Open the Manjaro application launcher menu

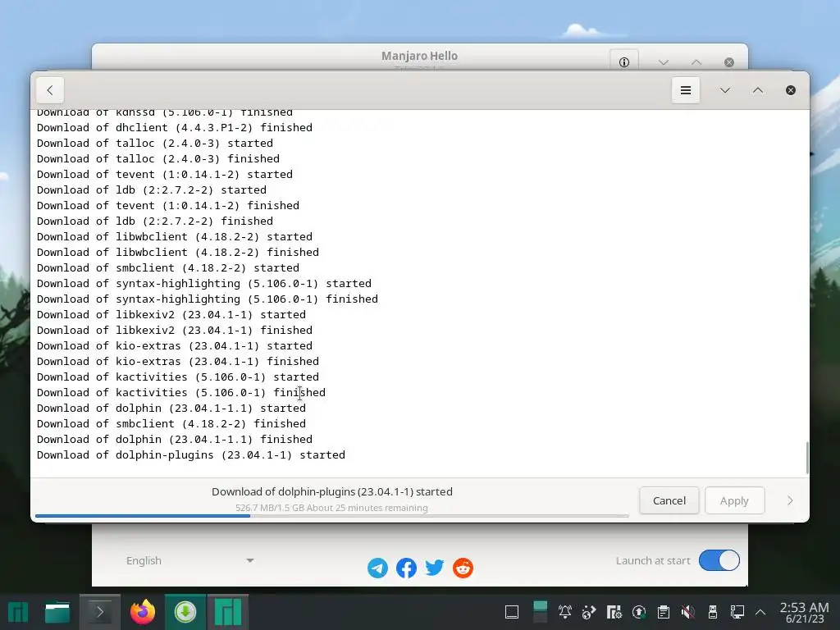[18, 612]
